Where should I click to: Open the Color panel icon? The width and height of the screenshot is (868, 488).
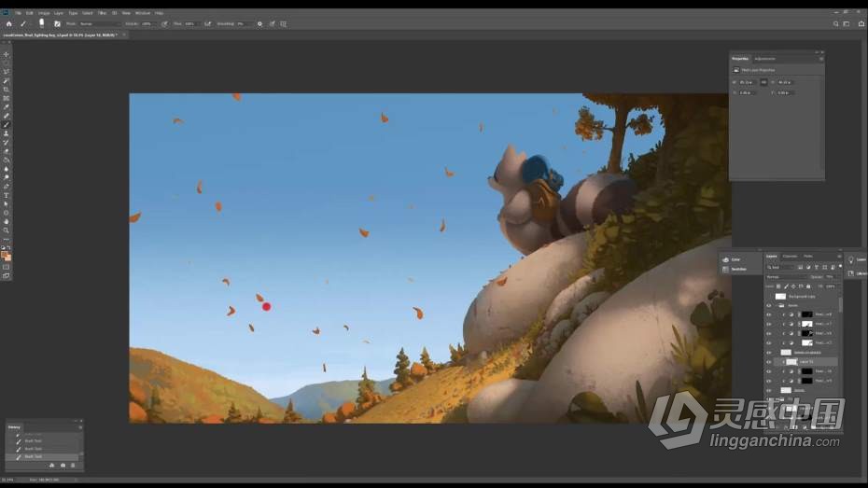(x=725, y=259)
